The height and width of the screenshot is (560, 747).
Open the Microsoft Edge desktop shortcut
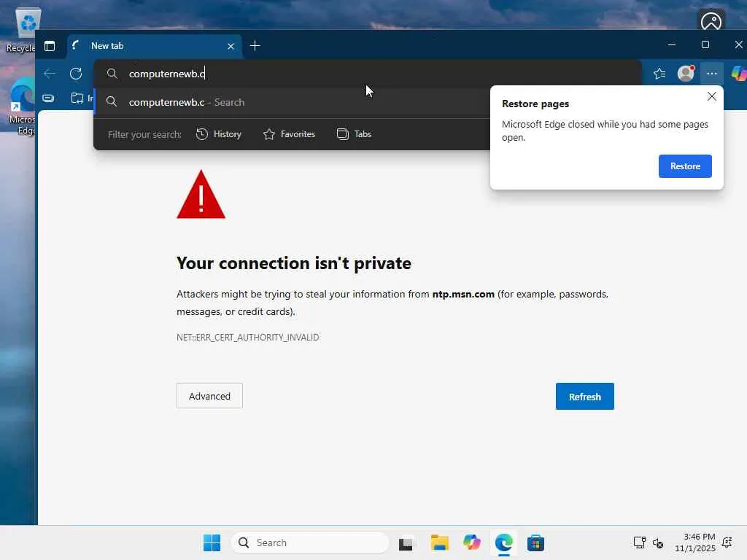(22, 107)
